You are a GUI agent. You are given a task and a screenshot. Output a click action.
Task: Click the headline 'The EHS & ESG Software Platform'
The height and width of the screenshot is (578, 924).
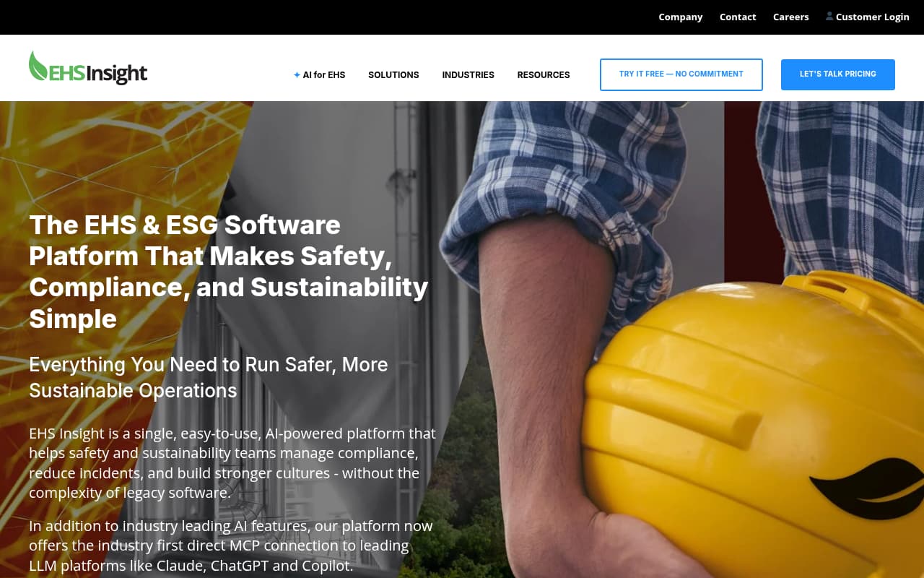(x=229, y=272)
